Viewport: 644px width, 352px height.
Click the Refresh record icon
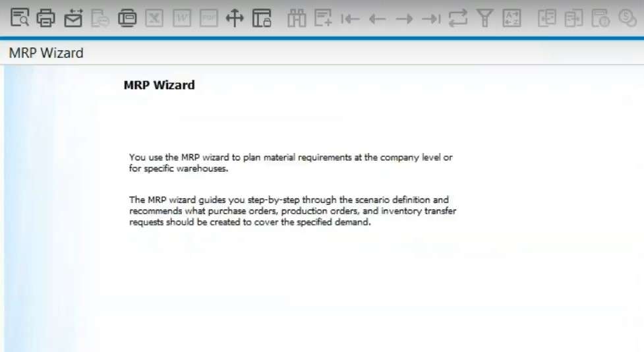coord(458,18)
